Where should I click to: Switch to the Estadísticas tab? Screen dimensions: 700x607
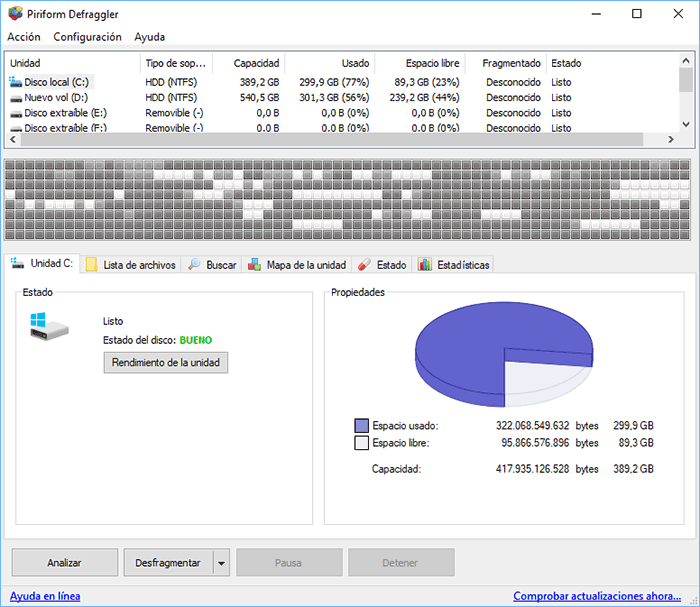point(454,265)
